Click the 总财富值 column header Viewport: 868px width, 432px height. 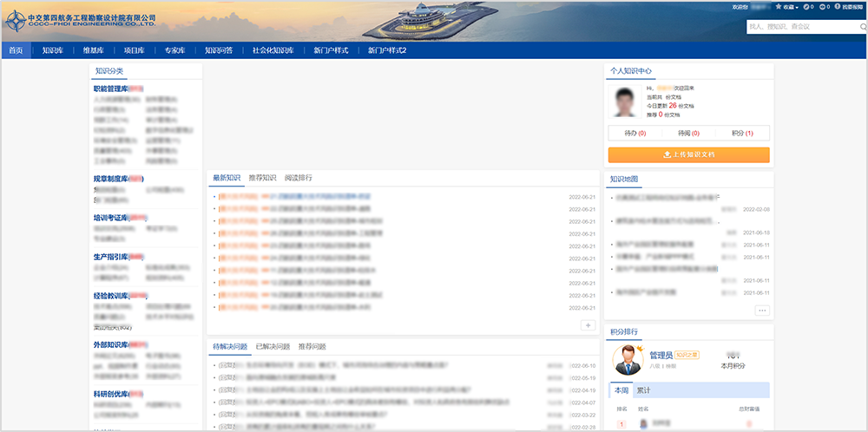749,409
